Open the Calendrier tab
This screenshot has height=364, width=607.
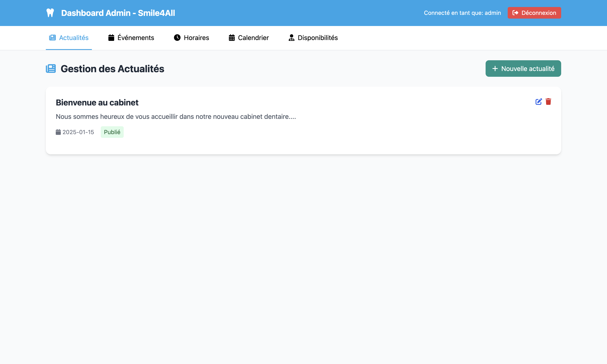point(248,38)
